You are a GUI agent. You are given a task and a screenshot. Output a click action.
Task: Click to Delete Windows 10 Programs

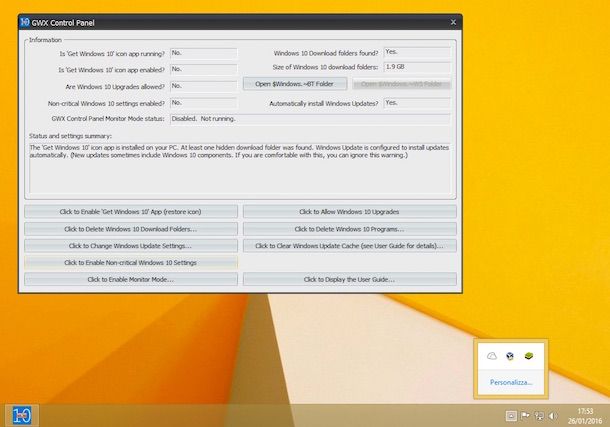(349, 229)
